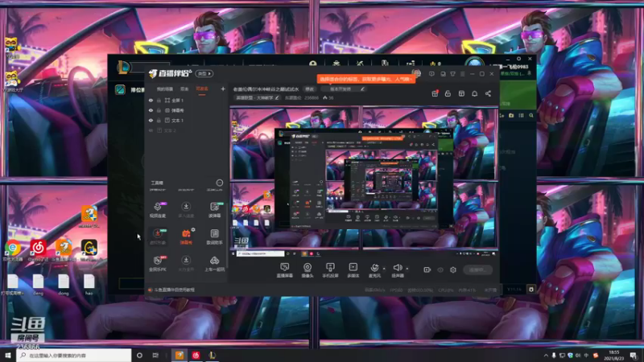
Task: Edit the game category label pencil
Action: tap(277, 97)
